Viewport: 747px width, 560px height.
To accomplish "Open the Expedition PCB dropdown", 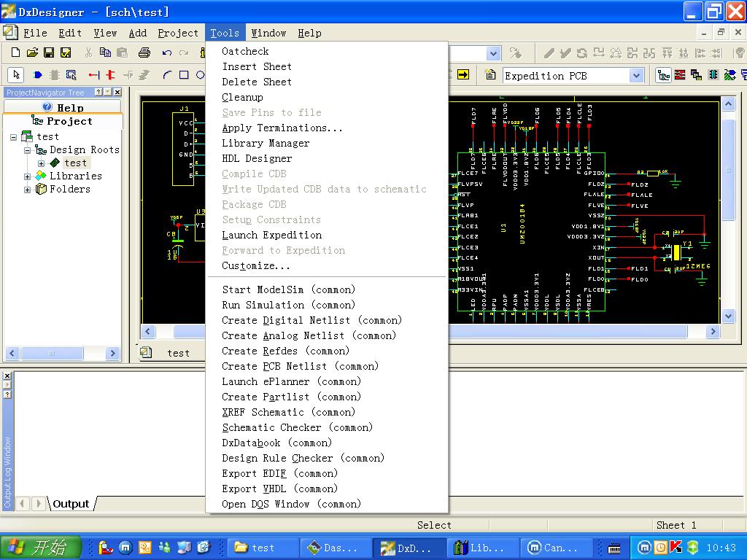I will point(636,76).
